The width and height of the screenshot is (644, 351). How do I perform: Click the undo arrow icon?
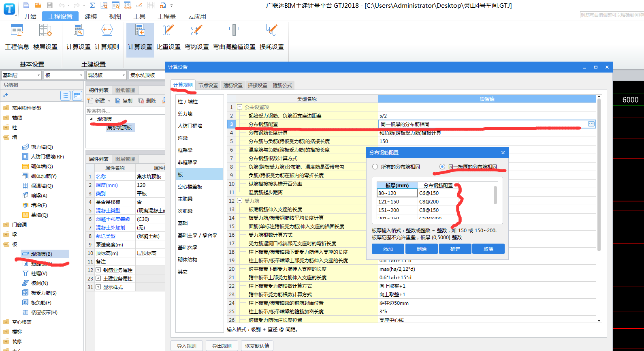[61, 5]
